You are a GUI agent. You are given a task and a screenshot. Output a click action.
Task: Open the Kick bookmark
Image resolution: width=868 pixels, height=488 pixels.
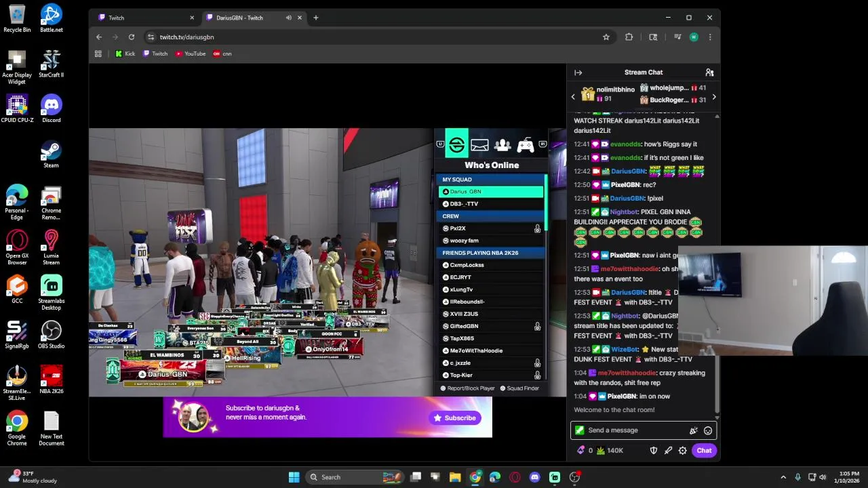coord(125,54)
